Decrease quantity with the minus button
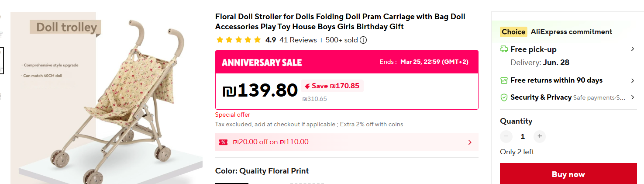Screen dimensions: 644x184 [x=506, y=136]
